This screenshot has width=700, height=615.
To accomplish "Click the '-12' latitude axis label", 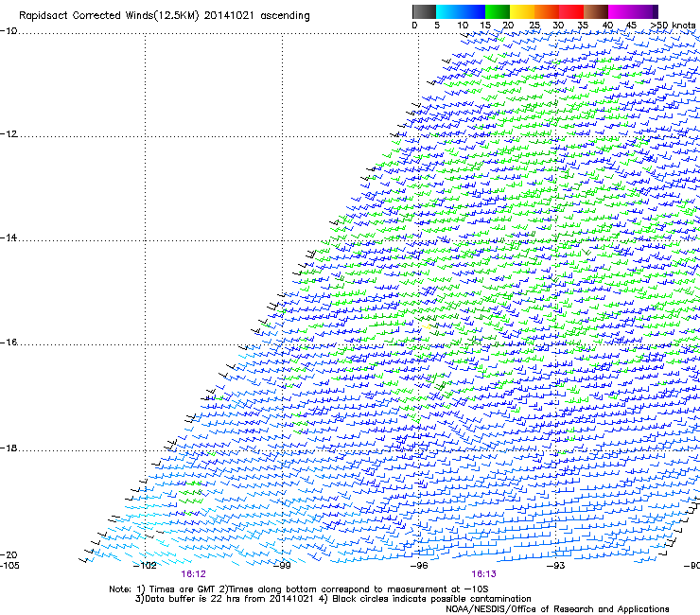I will 9,133.
